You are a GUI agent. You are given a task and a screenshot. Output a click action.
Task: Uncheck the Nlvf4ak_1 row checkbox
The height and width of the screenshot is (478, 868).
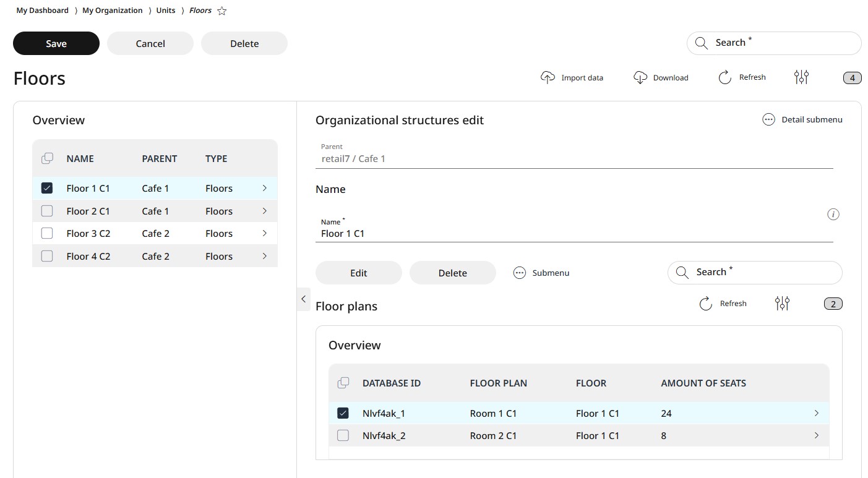[x=343, y=413]
